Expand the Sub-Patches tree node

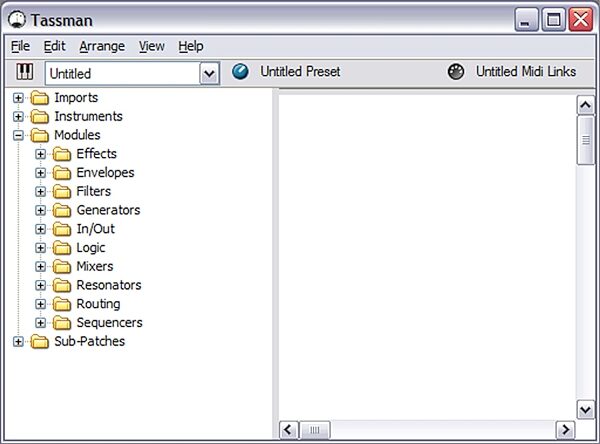tap(18, 342)
